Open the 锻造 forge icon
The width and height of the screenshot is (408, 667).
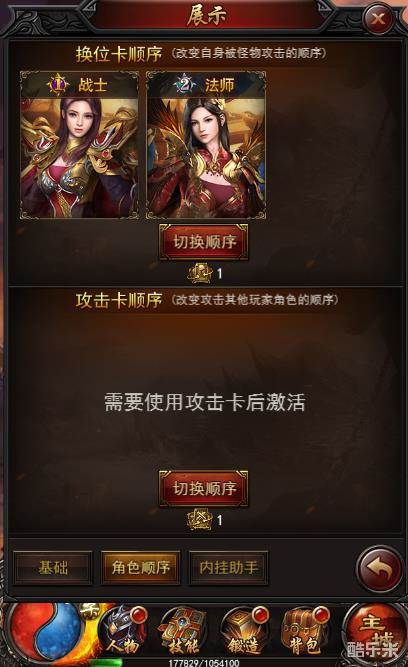[x=244, y=631]
